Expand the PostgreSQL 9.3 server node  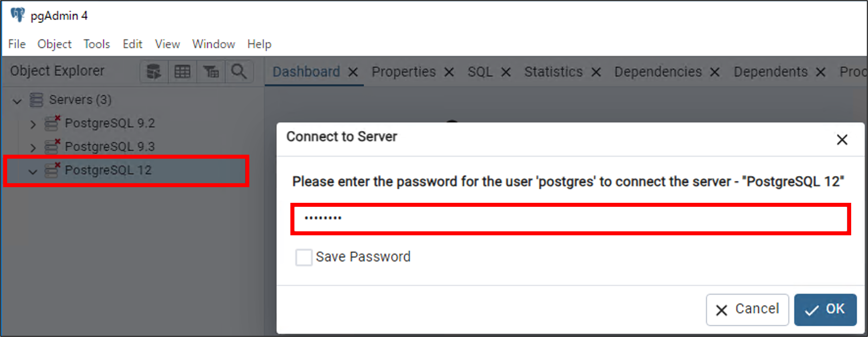(33, 148)
